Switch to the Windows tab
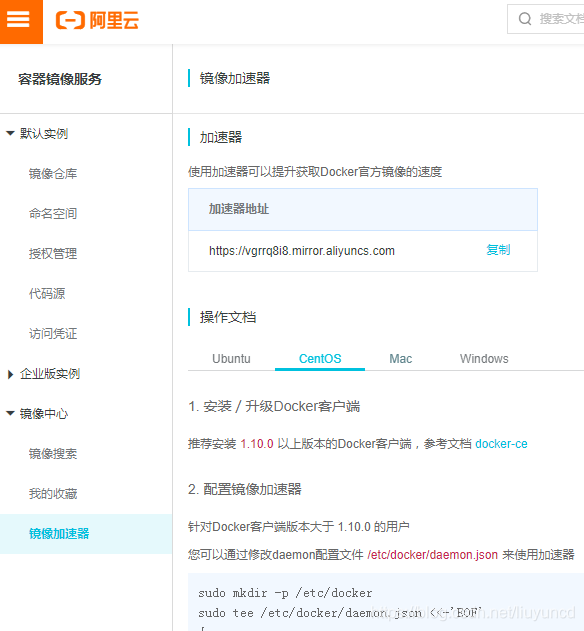The height and width of the screenshot is (631, 584). (484, 359)
